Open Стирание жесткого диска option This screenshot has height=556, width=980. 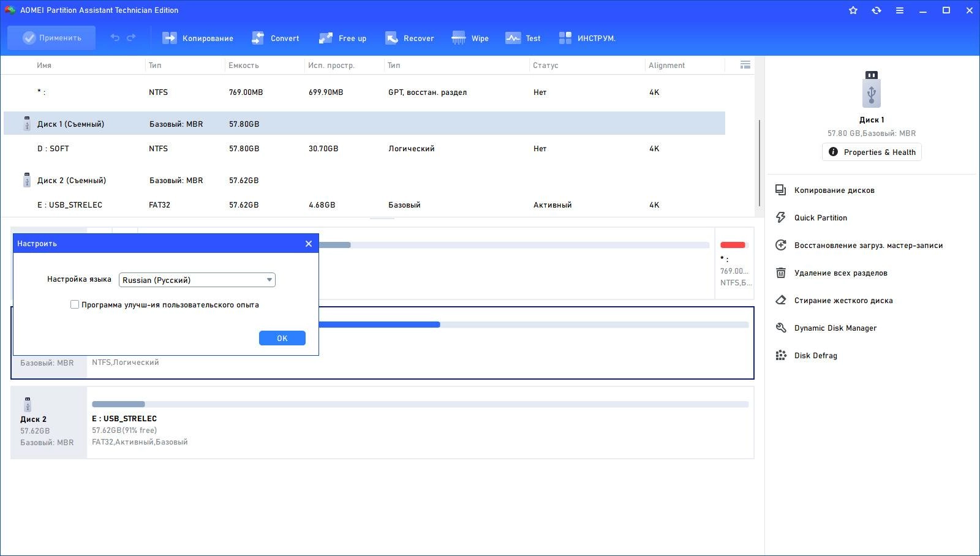pos(843,301)
